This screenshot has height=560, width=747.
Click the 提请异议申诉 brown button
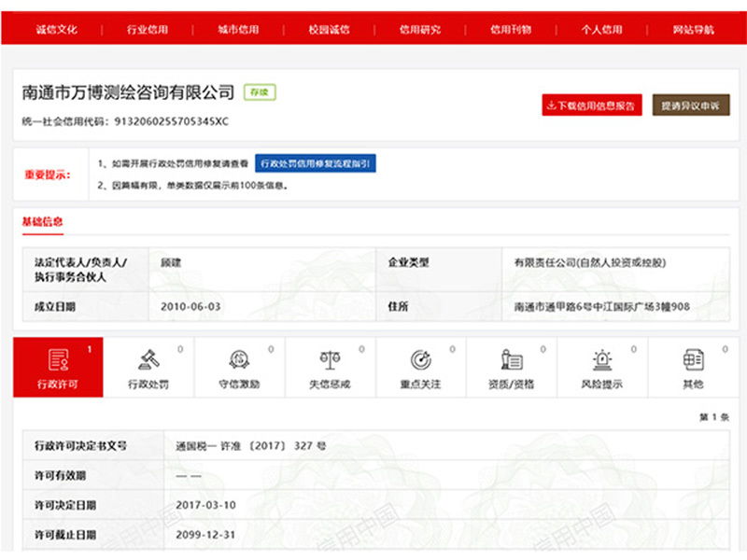tap(691, 105)
